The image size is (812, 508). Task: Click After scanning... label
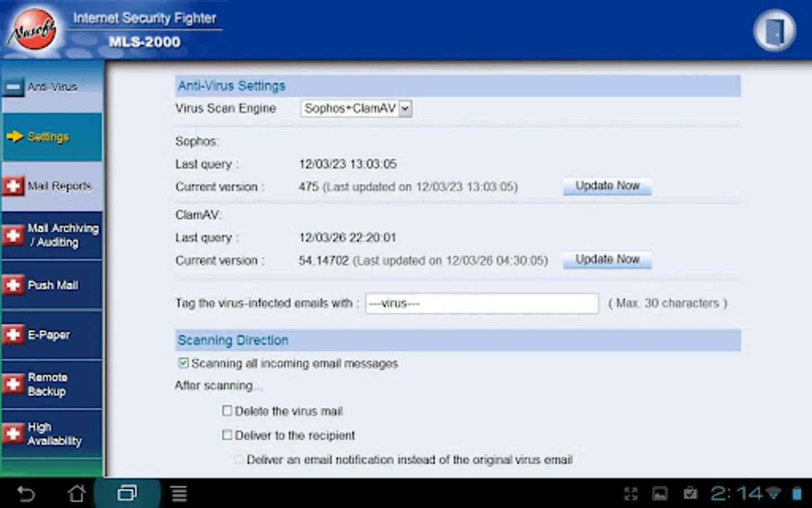click(x=218, y=386)
